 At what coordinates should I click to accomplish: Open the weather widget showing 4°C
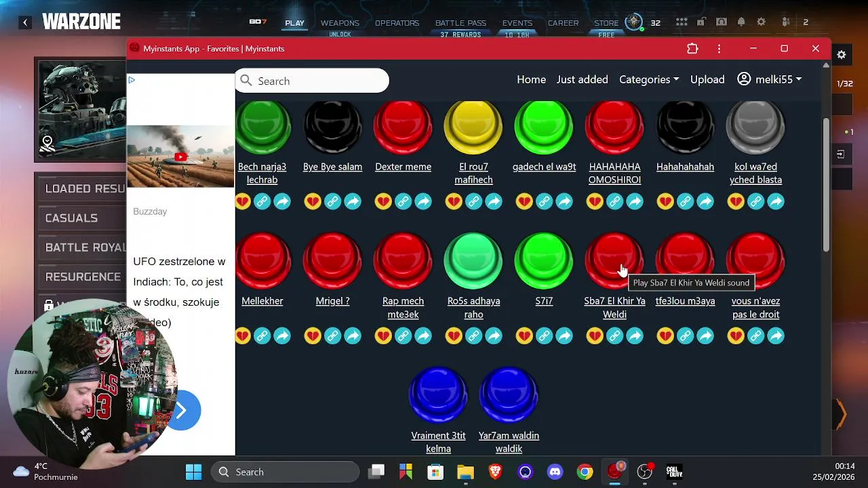click(x=46, y=472)
